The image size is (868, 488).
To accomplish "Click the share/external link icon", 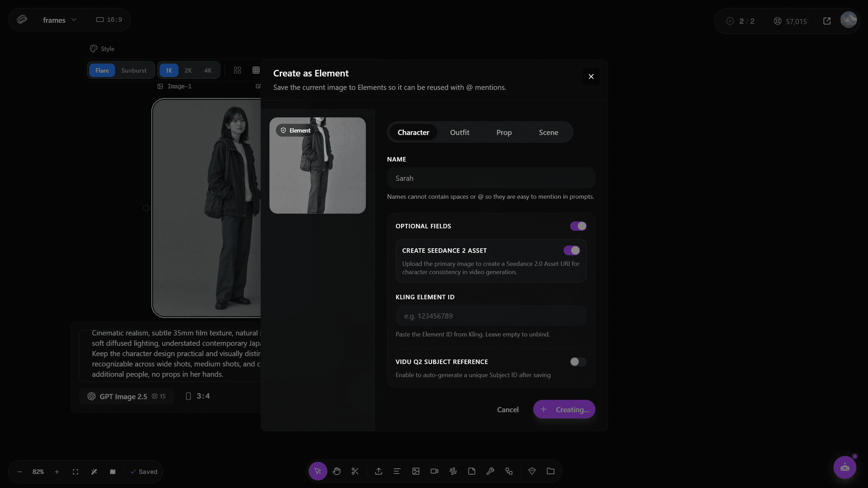I will [827, 21].
